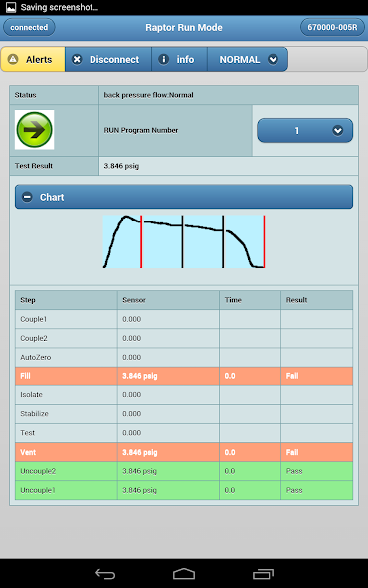Screen dimensions: 368x588
Task: Click the dropdown arrow beside NORMAL
Action: click(x=273, y=59)
